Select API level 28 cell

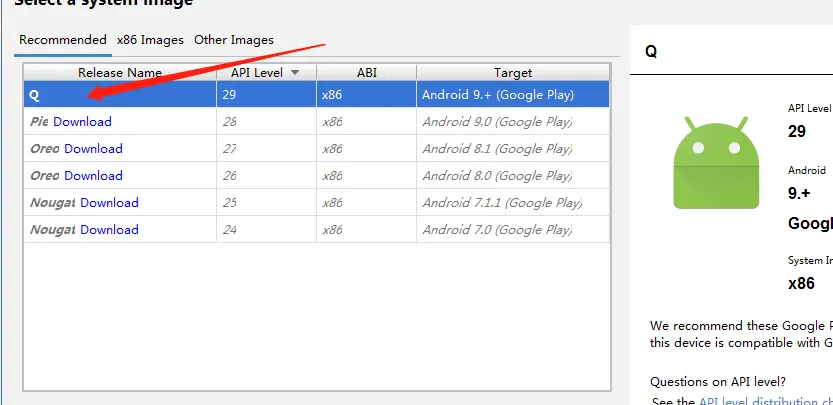tap(266, 122)
